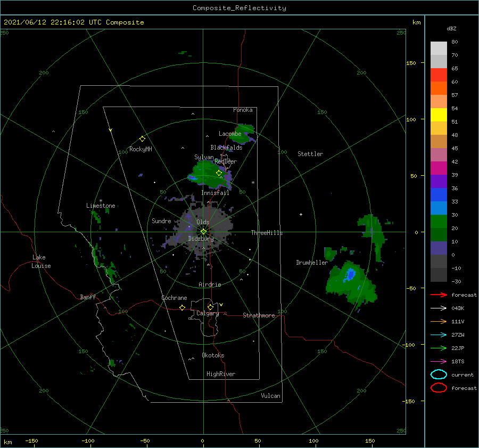Image resolution: width=479 pixels, height=448 pixels.
Task: Click the ThreeHills town label
Action: pyautogui.click(x=267, y=233)
